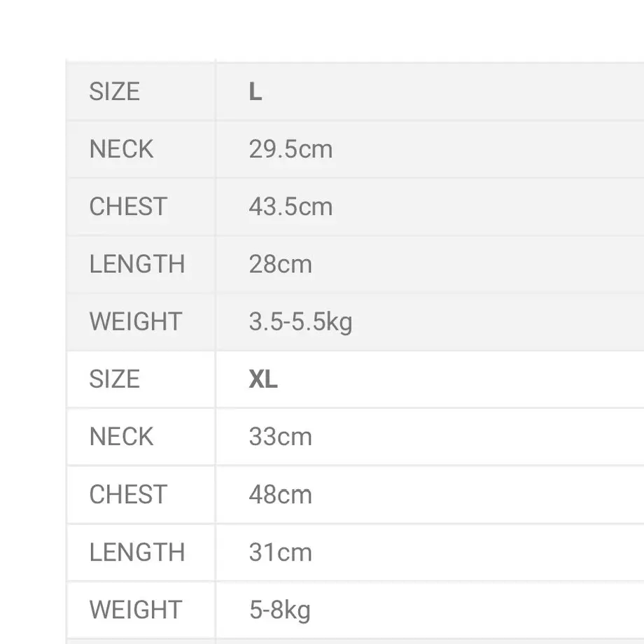Select the LENGTH label beside 28cm

click(136, 264)
